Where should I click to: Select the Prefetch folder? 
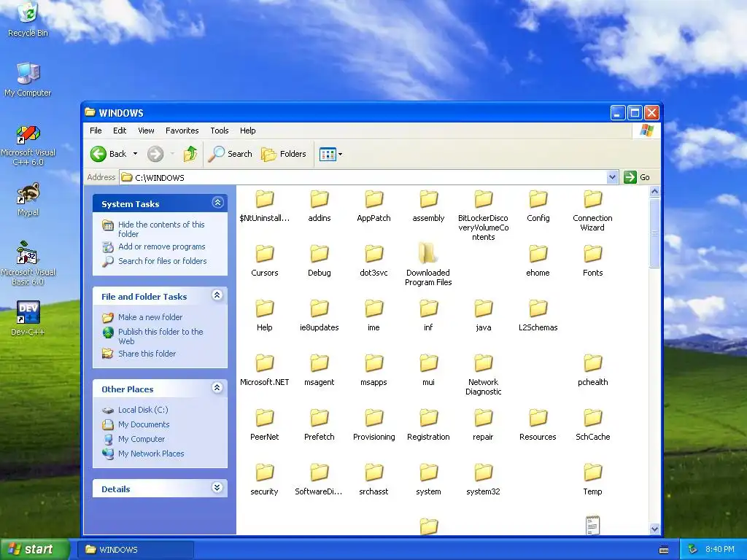320,425
